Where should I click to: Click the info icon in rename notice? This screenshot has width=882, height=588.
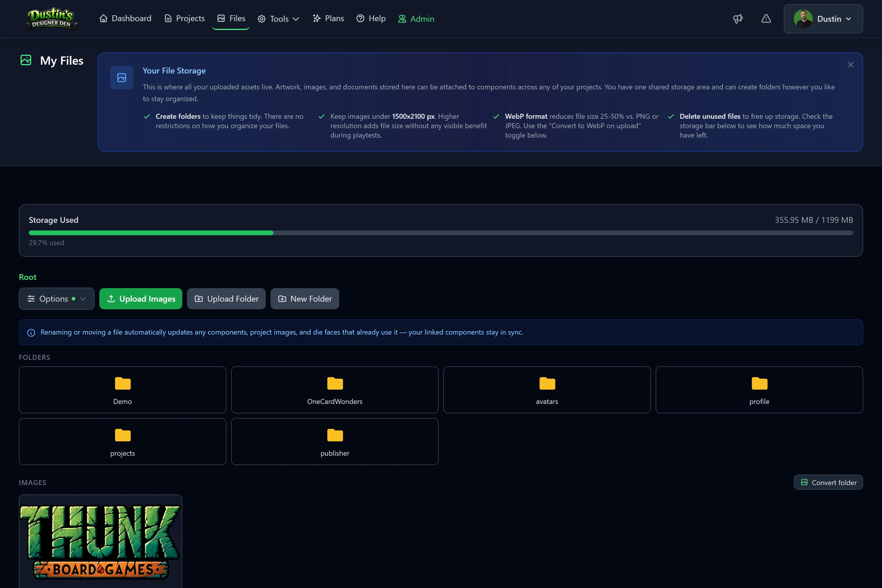pos(31,333)
